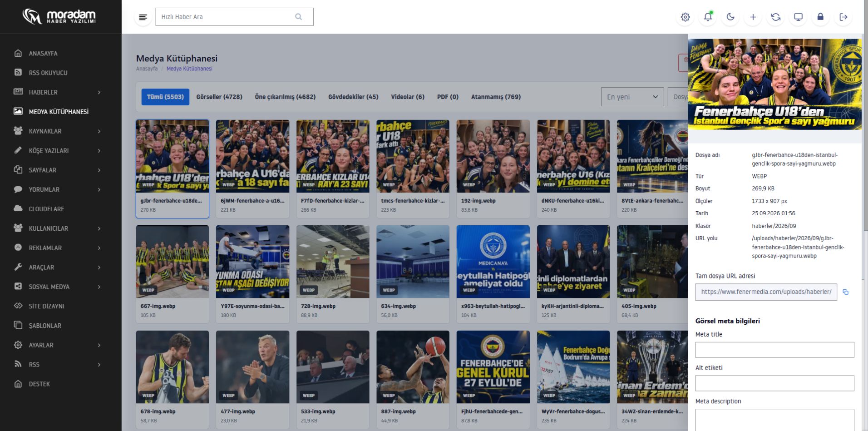The width and height of the screenshot is (868, 431).
Task: Switch to the Görseller (4728) tab
Action: (219, 97)
